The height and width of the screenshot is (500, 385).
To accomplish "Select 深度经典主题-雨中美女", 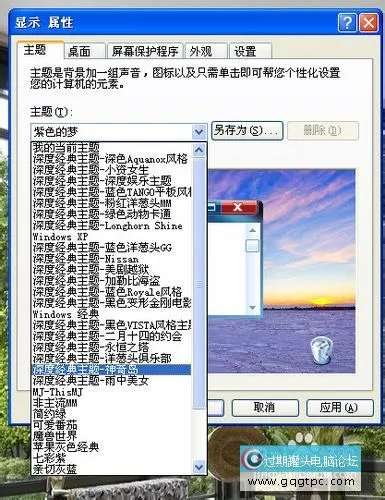I will (111, 380).
